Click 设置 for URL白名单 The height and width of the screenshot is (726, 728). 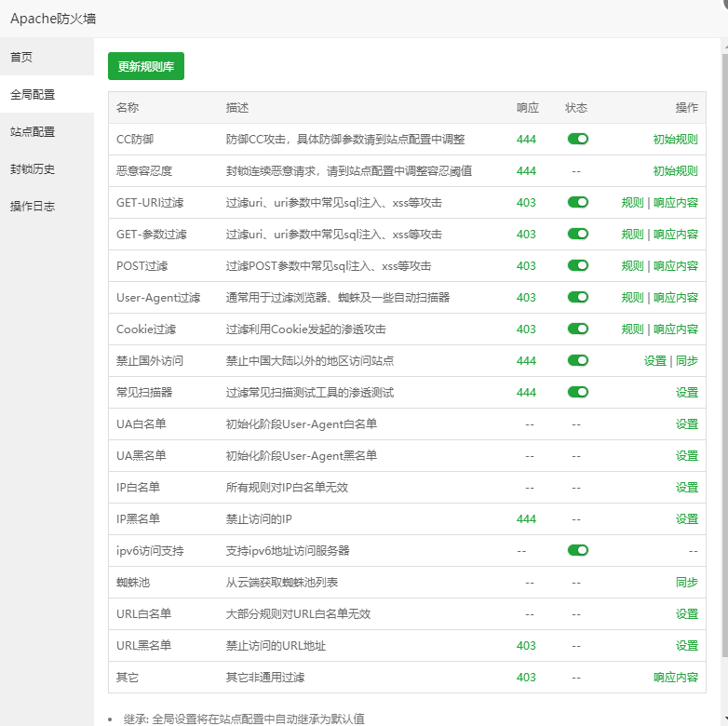[x=687, y=613]
